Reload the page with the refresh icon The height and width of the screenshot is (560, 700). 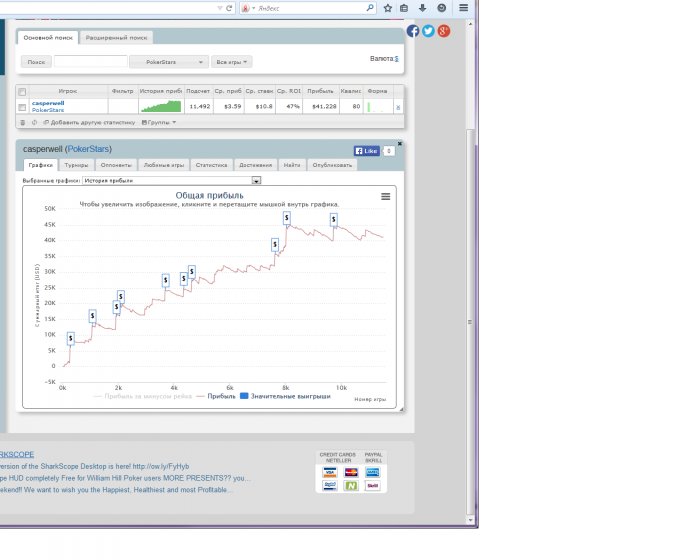(x=229, y=8)
